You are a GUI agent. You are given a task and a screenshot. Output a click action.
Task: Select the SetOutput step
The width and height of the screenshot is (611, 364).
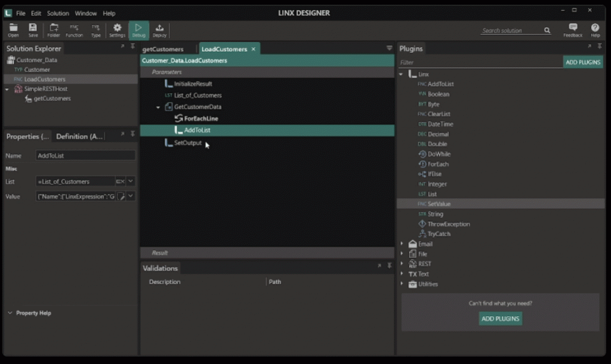coord(188,143)
